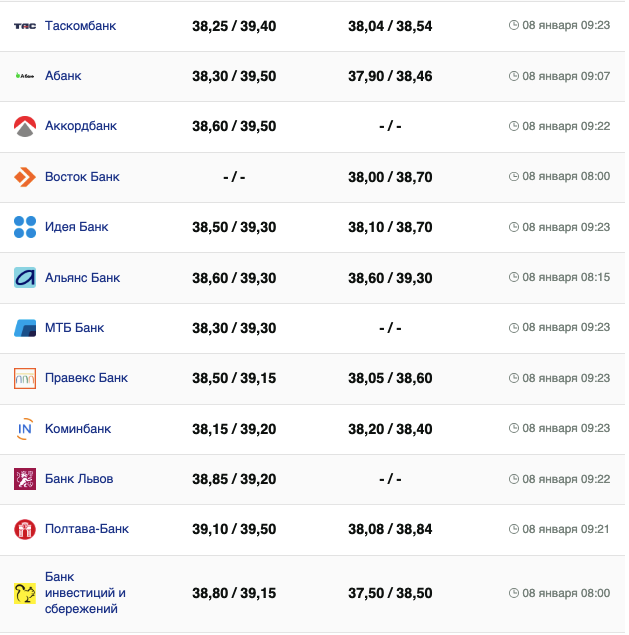Screen dimensions: 629x635
Task: Click Абанк update time 08 января 09:07
Action: click(x=565, y=76)
